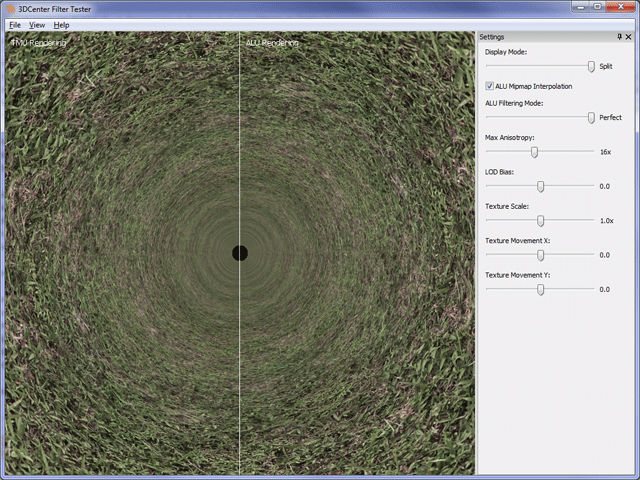Pin the Settings panel with the pushpin icon
This screenshot has width=640, height=480.
[x=619, y=37]
